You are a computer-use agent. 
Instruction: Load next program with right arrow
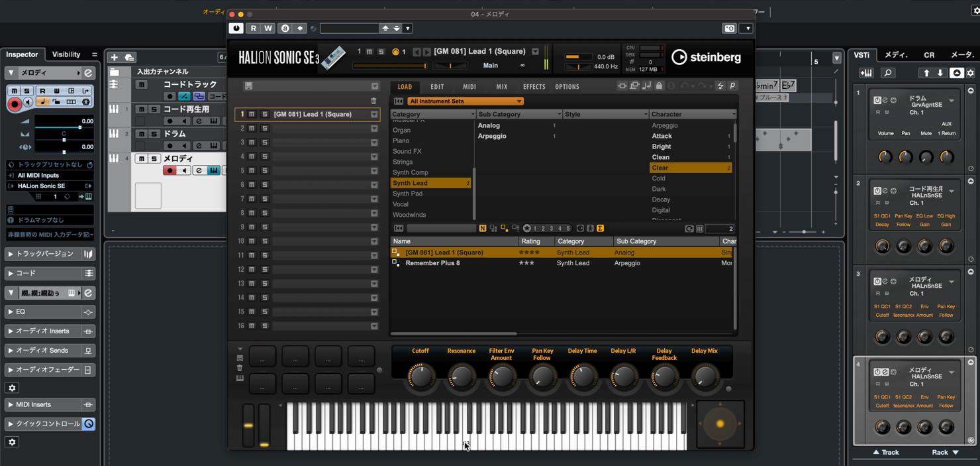(x=427, y=52)
